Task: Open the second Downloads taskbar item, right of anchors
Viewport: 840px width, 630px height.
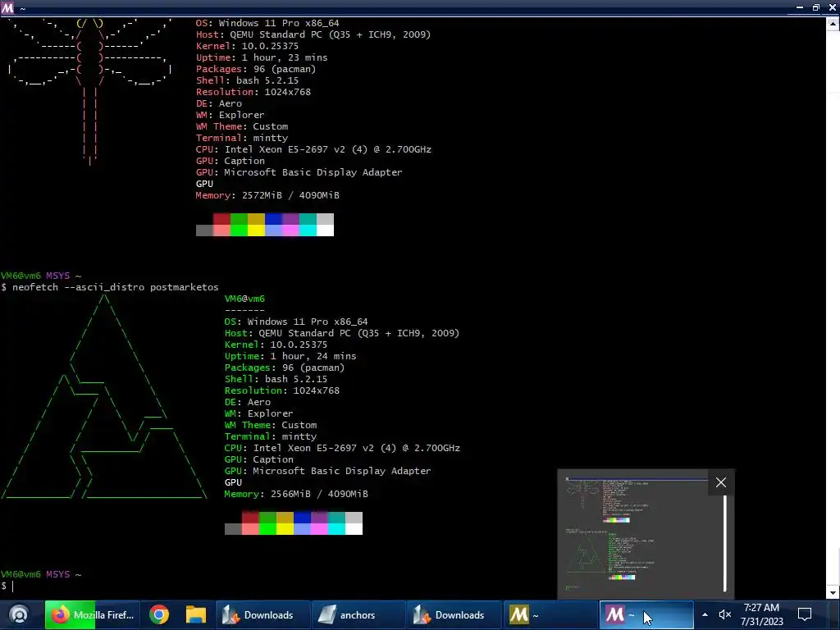Action: [454, 614]
